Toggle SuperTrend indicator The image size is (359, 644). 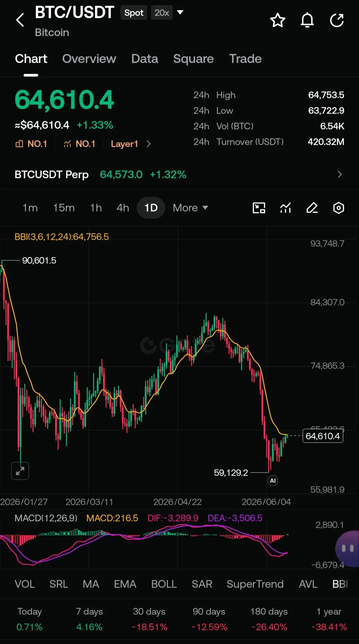click(255, 584)
